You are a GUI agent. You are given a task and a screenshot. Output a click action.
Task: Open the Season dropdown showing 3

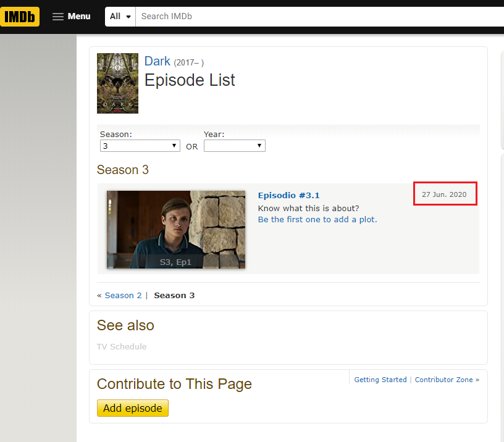[140, 146]
